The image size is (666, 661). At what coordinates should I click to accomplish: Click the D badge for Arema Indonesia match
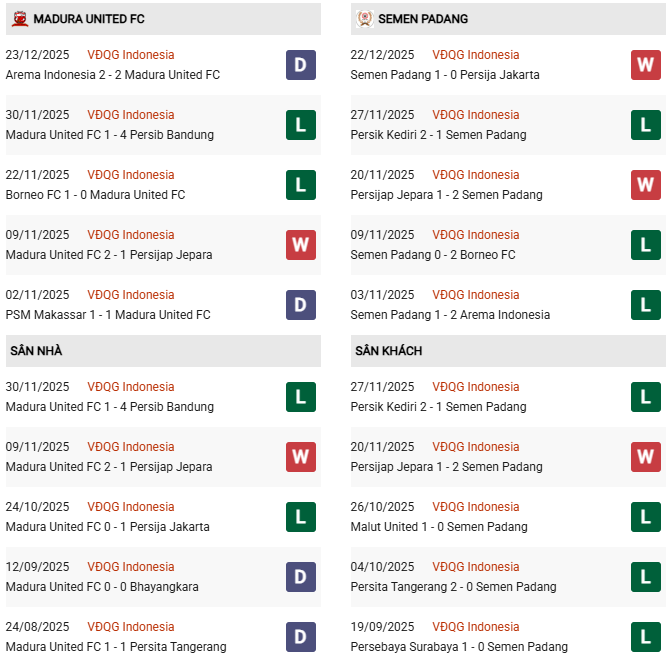(300, 65)
